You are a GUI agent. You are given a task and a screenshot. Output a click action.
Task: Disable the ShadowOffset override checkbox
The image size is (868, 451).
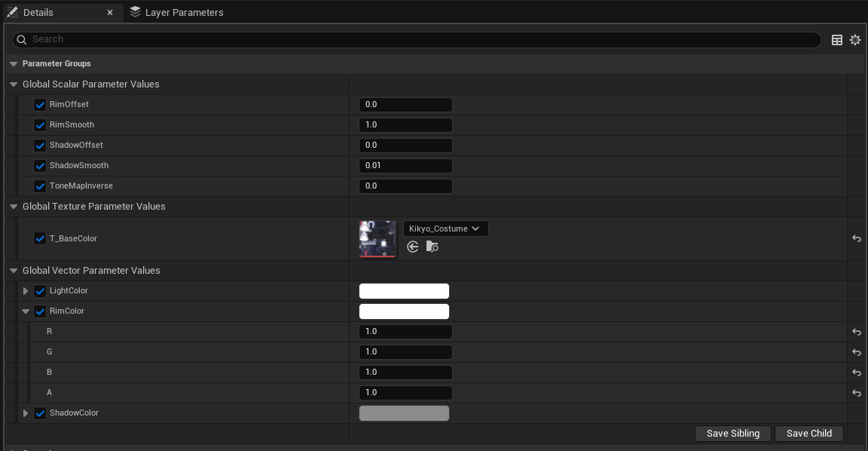[x=40, y=146]
